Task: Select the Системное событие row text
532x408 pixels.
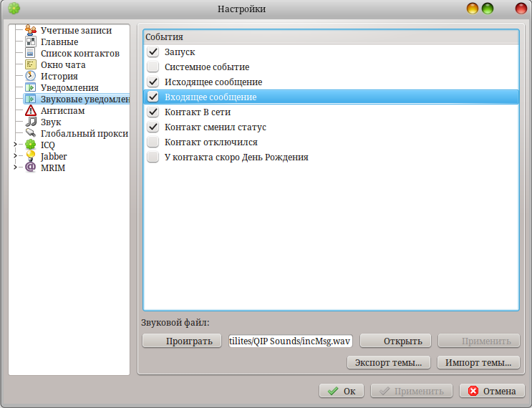Action: click(207, 67)
